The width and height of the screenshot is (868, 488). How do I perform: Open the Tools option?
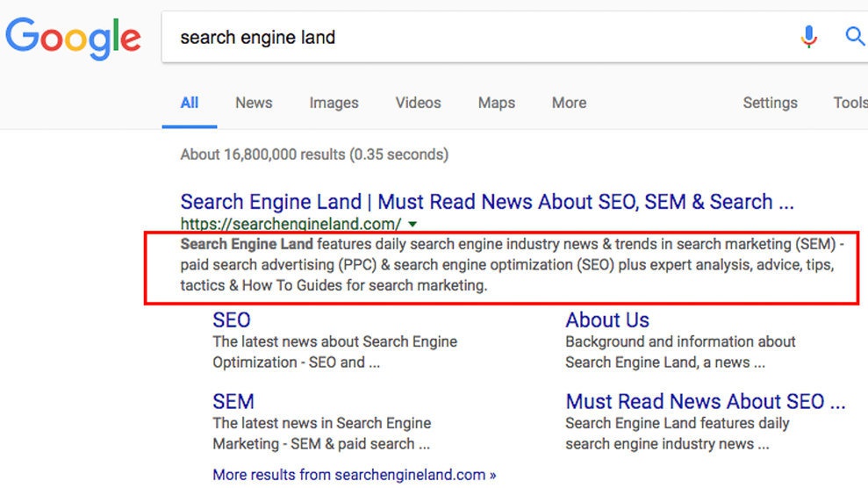point(850,103)
